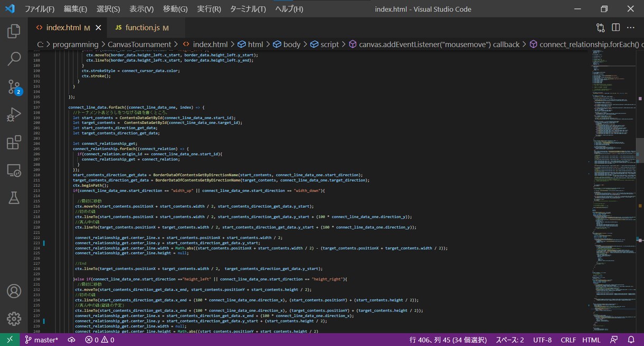Open the 表示(V) menu
The height and width of the screenshot is (346, 644).
141,9
